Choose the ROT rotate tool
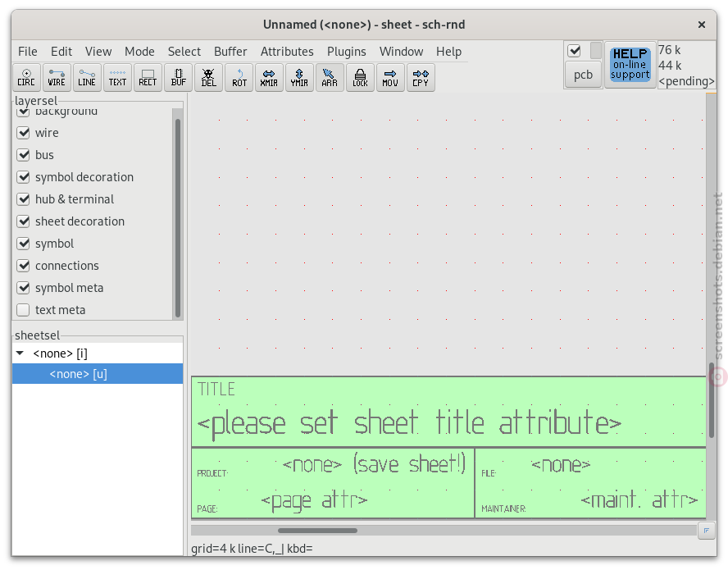 239,78
